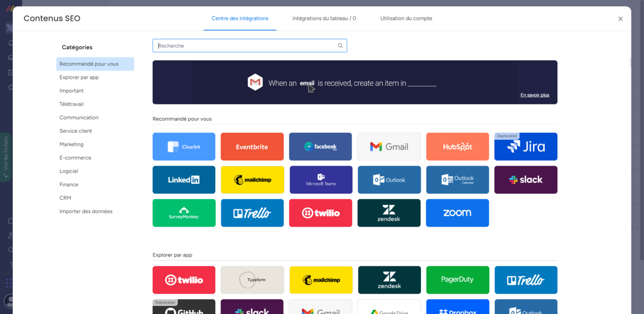Click the search magnifier icon
The height and width of the screenshot is (314, 644).
coord(340,46)
